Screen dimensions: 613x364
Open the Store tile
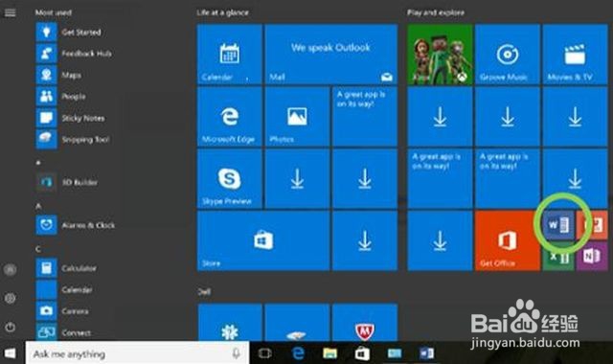click(263, 240)
